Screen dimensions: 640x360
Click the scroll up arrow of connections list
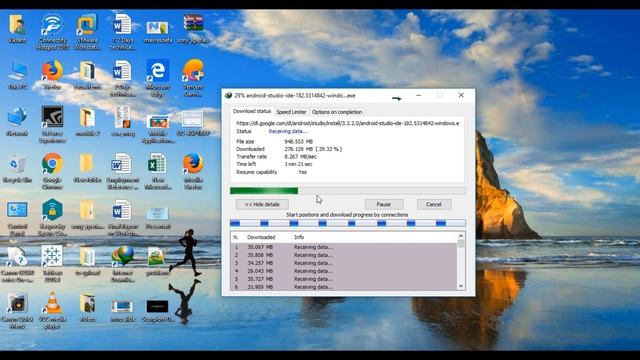(461, 236)
